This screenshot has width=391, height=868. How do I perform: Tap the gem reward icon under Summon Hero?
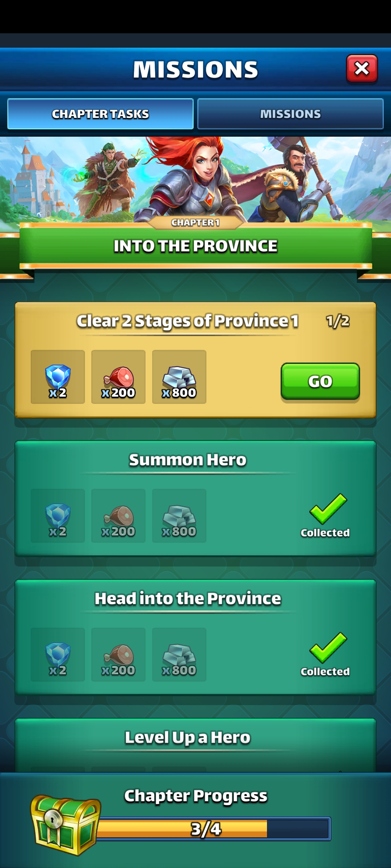(58, 516)
